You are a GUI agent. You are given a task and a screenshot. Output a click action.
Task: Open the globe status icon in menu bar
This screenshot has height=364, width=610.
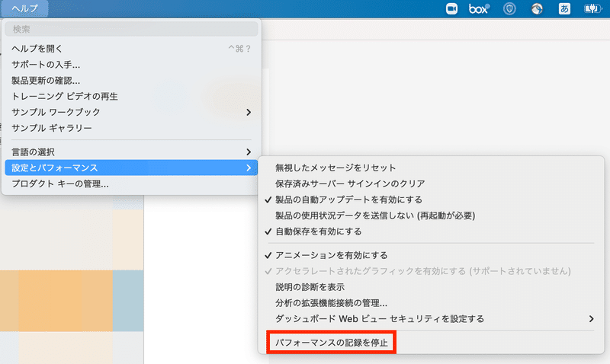coord(537,8)
